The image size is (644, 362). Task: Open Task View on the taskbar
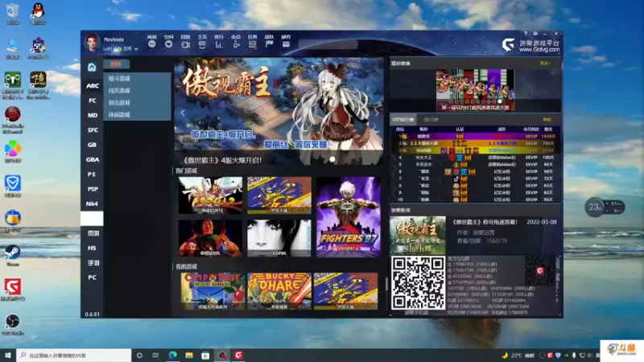[x=155, y=355]
